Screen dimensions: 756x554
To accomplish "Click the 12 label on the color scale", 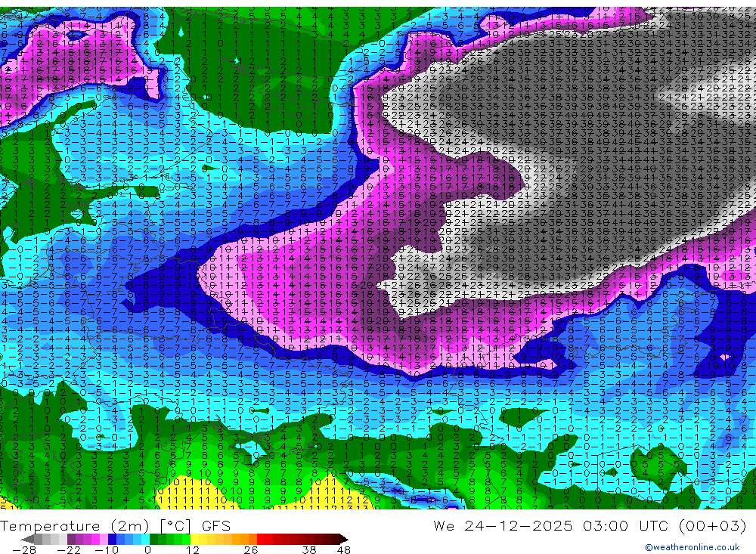I will tap(192, 550).
